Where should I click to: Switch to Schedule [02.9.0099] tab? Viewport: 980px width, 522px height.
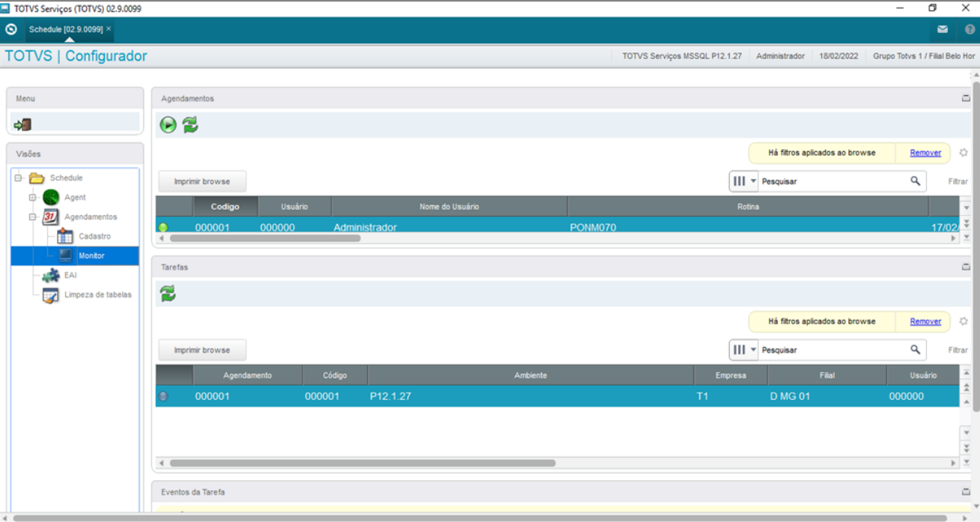(66, 29)
